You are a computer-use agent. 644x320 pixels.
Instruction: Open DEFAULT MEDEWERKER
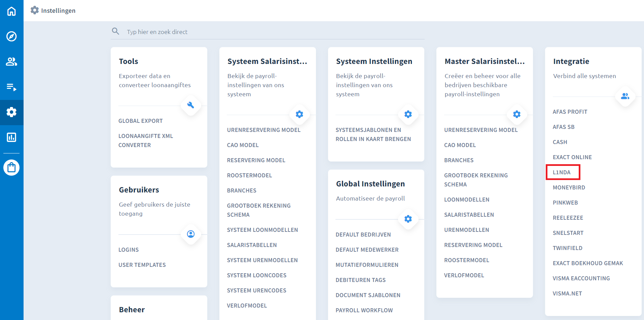(367, 250)
